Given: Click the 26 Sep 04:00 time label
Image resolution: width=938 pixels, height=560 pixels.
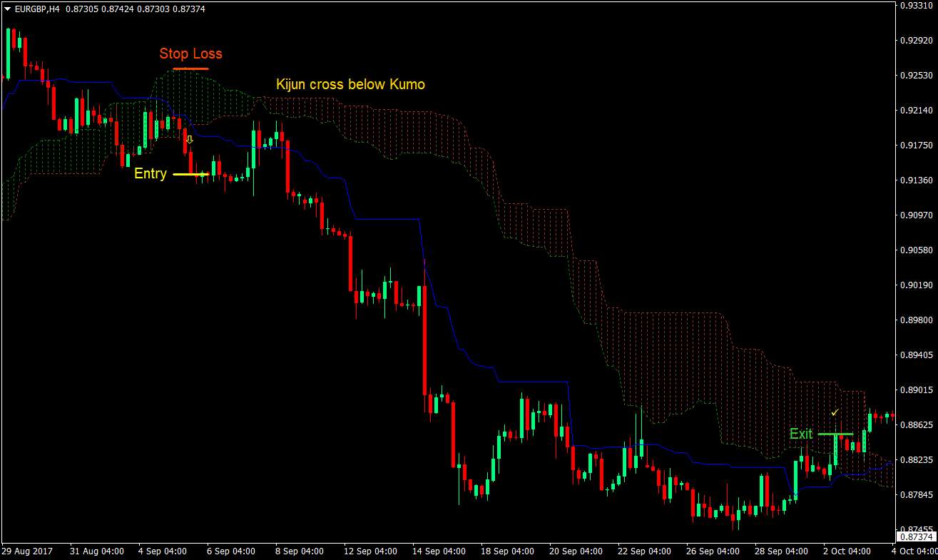Looking at the screenshot, I should coord(713,551).
